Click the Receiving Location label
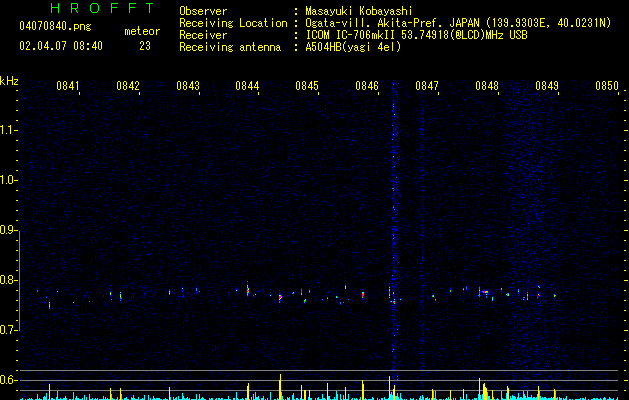This screenshot has width=629, height=400. pyautogui.click(x=233, y=23)
